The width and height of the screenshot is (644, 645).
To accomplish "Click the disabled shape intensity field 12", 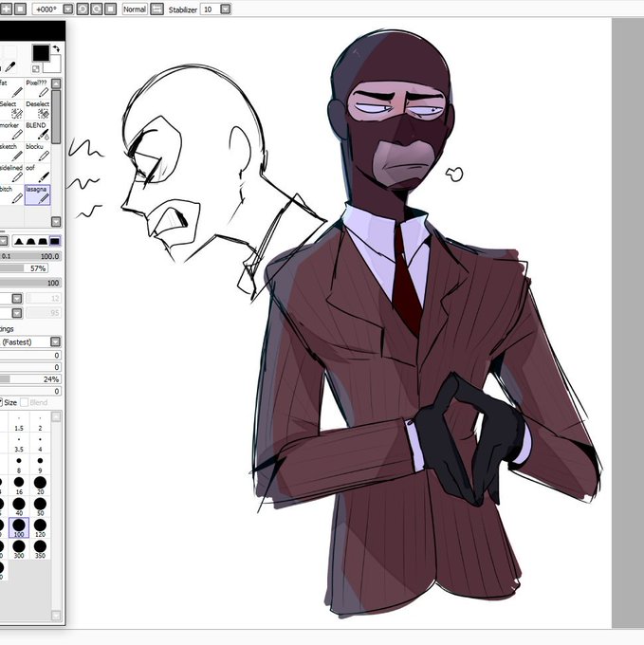I will tap(44, 298).
